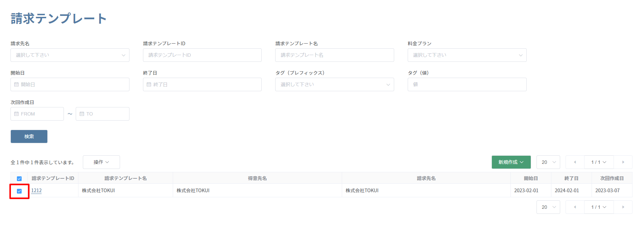This screenshot has width=644, height=226.
Task: Open the lower page-size 20 dropdown
Action: pos(548,207)
